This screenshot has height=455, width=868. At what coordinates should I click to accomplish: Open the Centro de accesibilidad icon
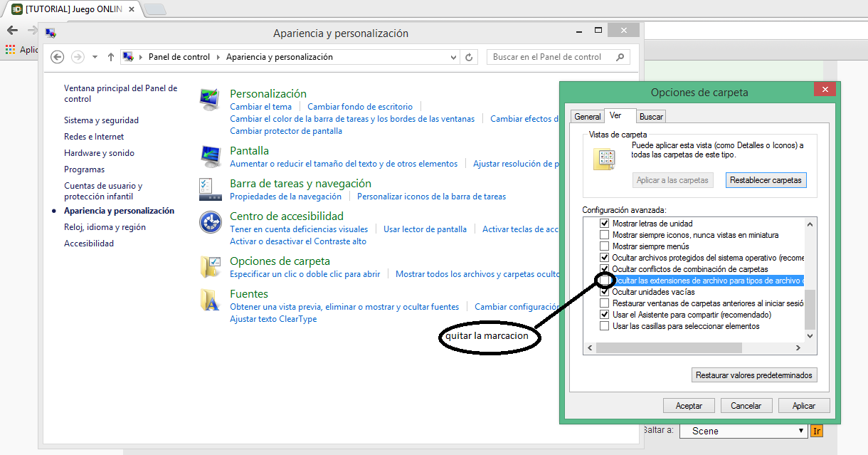(x=210, y=222)
